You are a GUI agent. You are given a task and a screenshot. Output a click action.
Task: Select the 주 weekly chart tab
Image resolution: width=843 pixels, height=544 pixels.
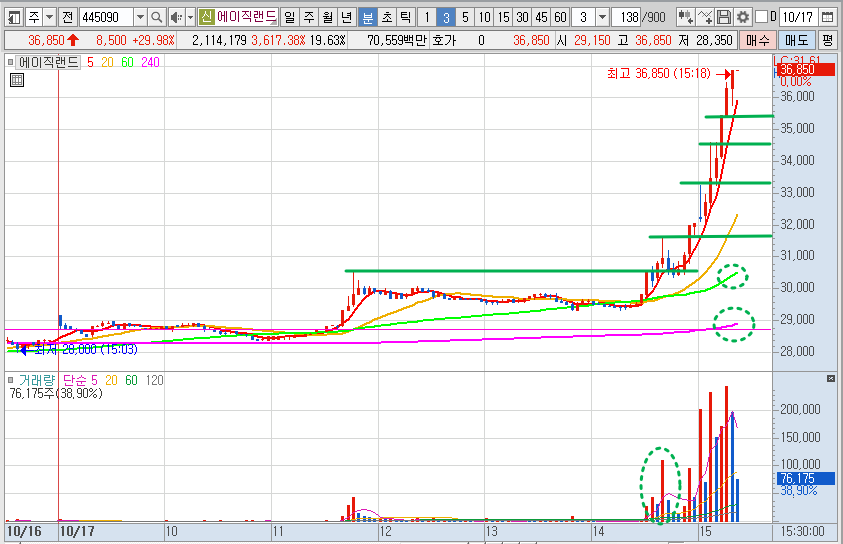(x=309, y=18)
